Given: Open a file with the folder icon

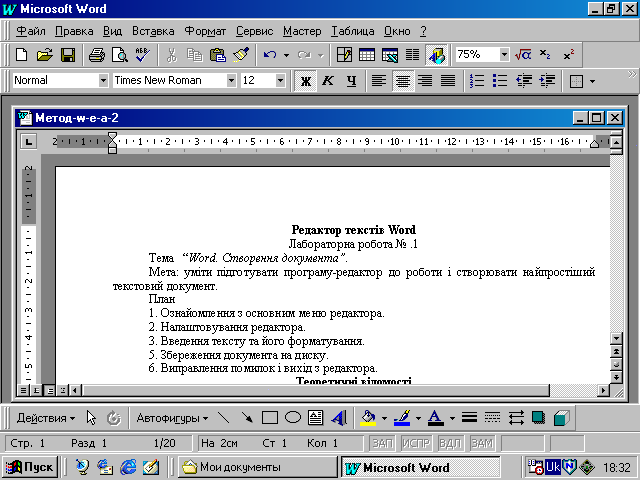Looking at the screenshot, I should (44, 55).
